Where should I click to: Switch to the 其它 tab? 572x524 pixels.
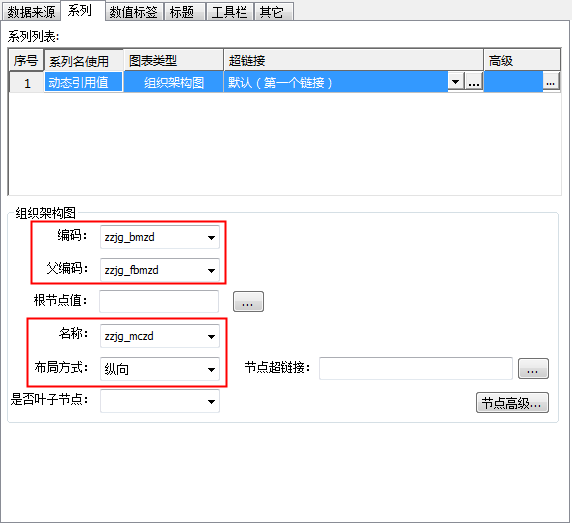(274, 12)
